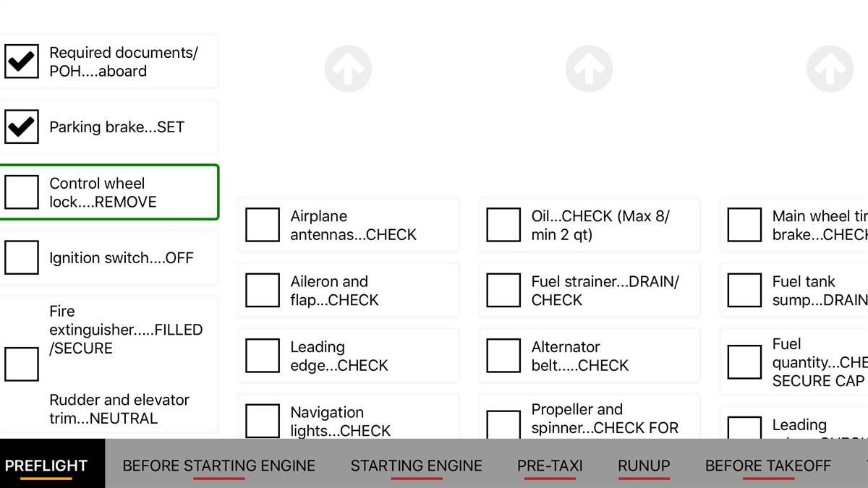
Task: Check off Control wheel lock REMOVE
Action: [x=22, y=192]
